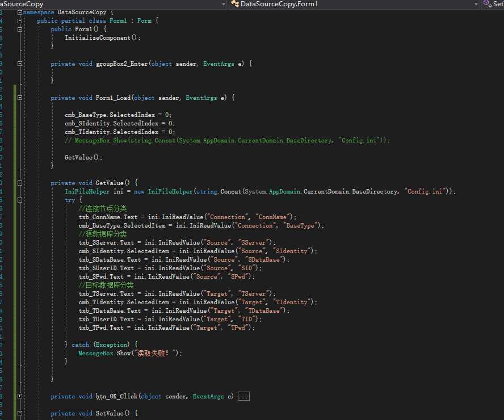Click the btn_OK_Click method name

pos(117,397)
